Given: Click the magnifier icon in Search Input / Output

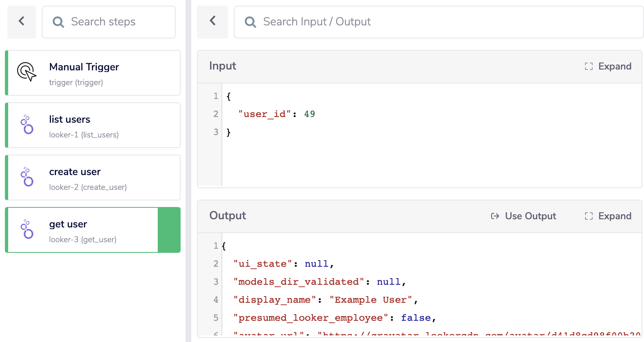Looking at the screenshot, I should [250, 22].
